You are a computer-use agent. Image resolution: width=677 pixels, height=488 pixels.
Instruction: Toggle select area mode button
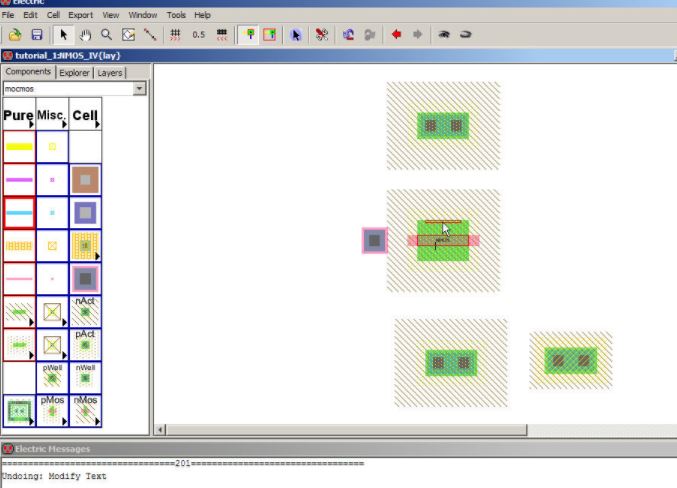270,35
